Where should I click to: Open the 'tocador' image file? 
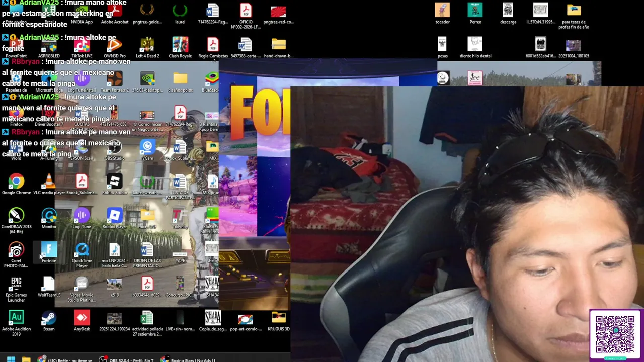coord(442,14)
